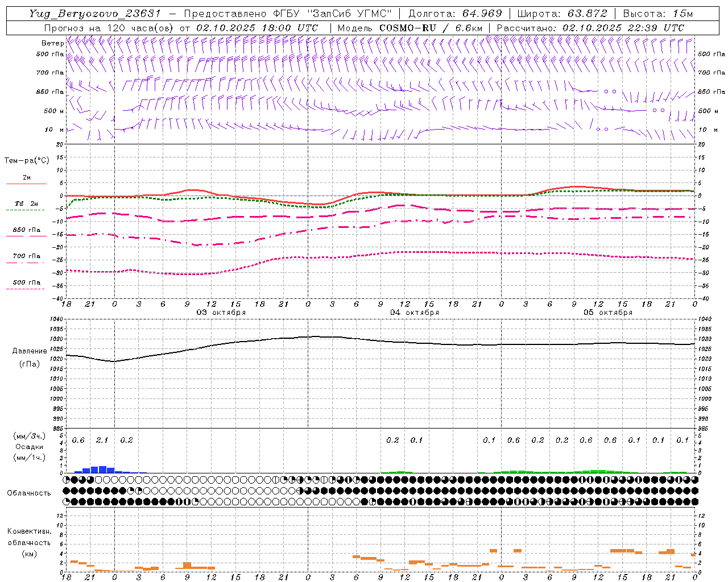The width and height of the screenshot is (728, 582).
Task: Select the "500 гПа" temperature legend entry
Action: tap(27, 282)
